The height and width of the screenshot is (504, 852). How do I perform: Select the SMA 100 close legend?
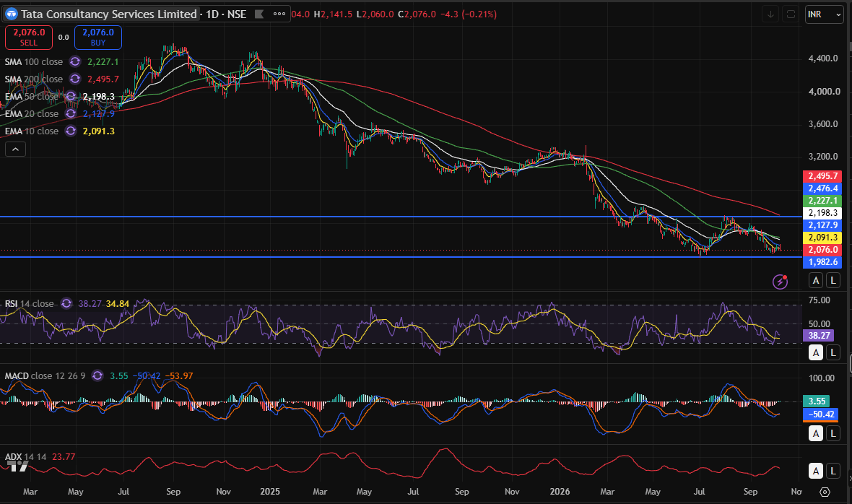tap(34, 62)
